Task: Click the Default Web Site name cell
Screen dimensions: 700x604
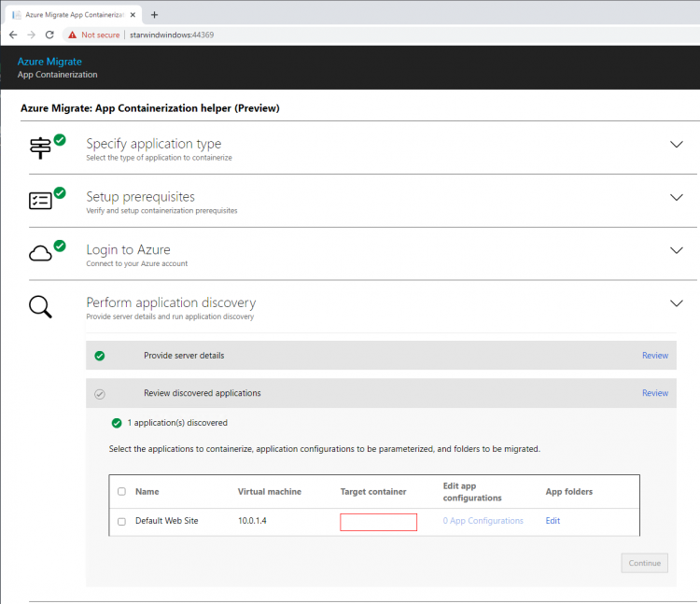Action: 166,521
